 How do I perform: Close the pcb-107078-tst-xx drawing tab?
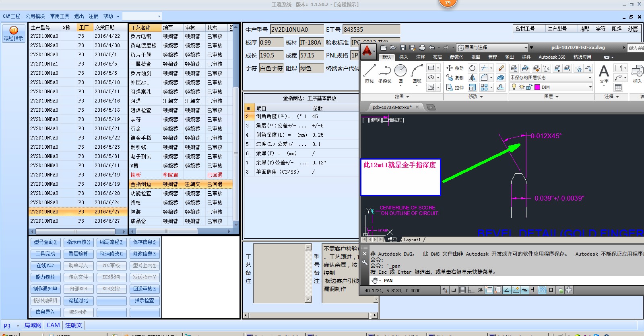[417, 107]
